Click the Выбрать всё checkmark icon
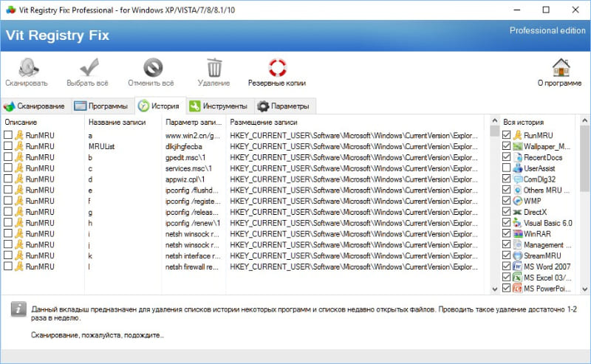Viewport: 591px width, 364px height. point(89,67)
